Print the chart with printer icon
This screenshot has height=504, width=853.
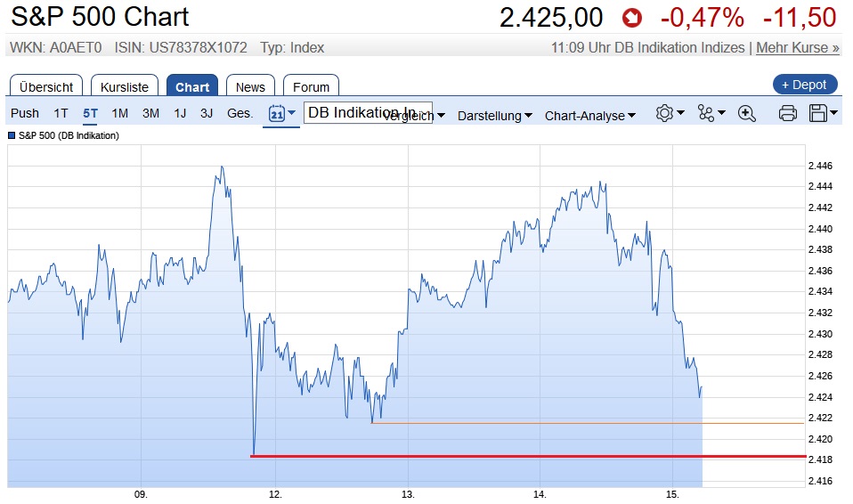(788, 113)
